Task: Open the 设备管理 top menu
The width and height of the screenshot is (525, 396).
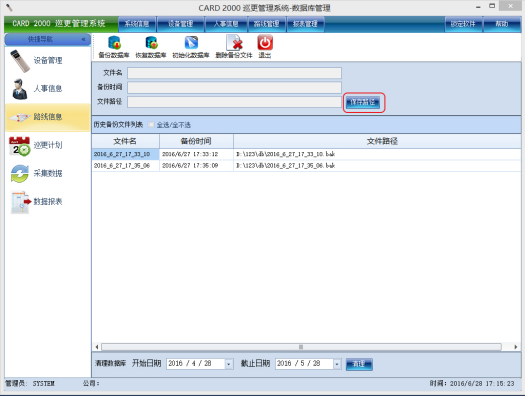Action: point(180,24)
